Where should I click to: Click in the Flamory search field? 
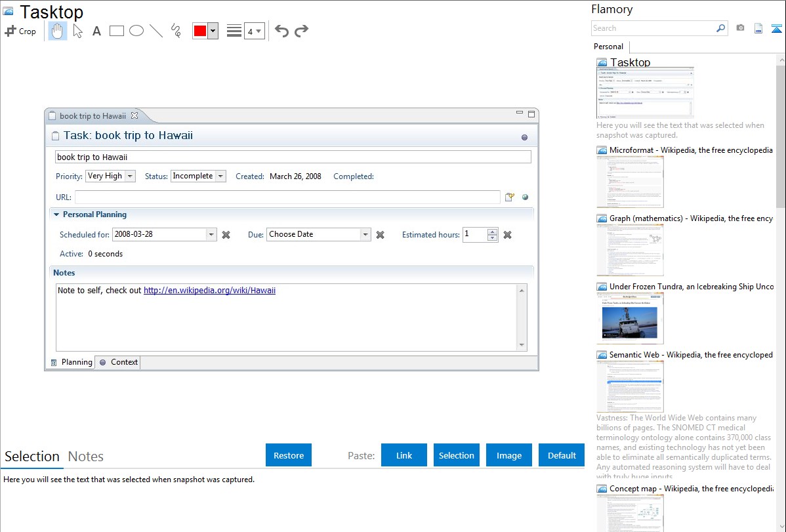pos(653,28)
